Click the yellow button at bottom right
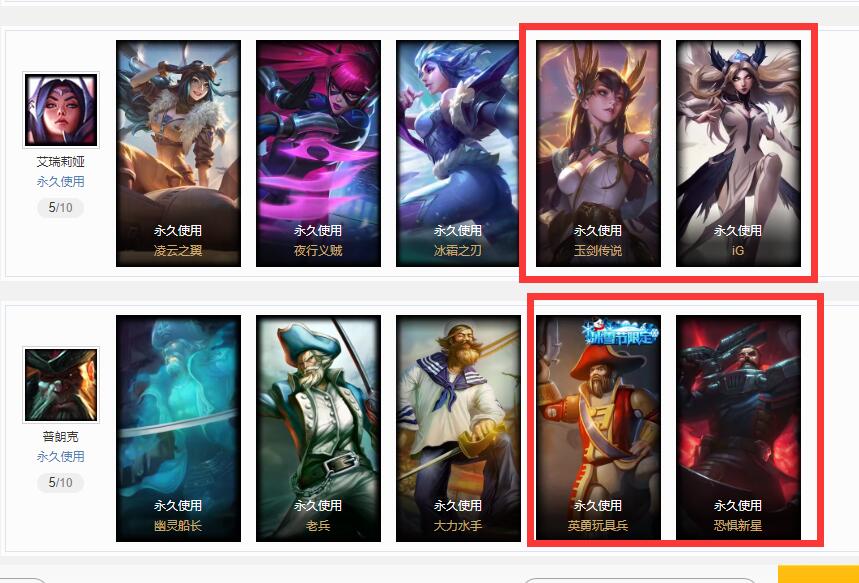Screen dimensions: 859x583 click(x=818, y=574)
